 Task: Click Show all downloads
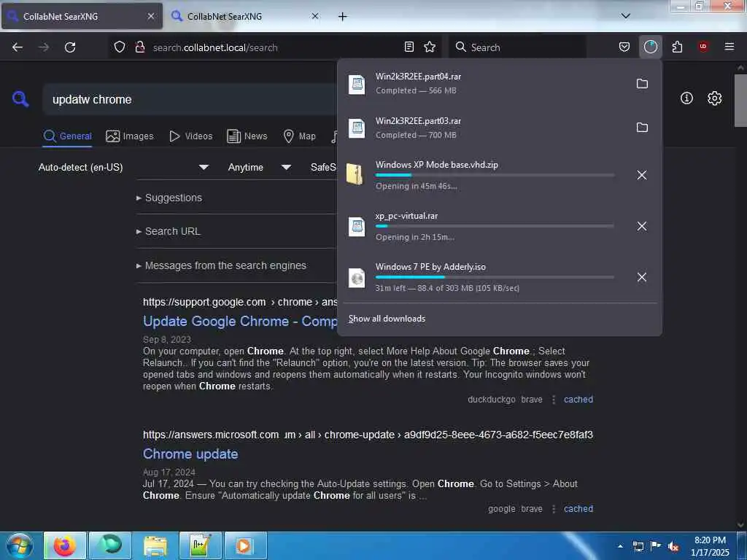point(387,319)
